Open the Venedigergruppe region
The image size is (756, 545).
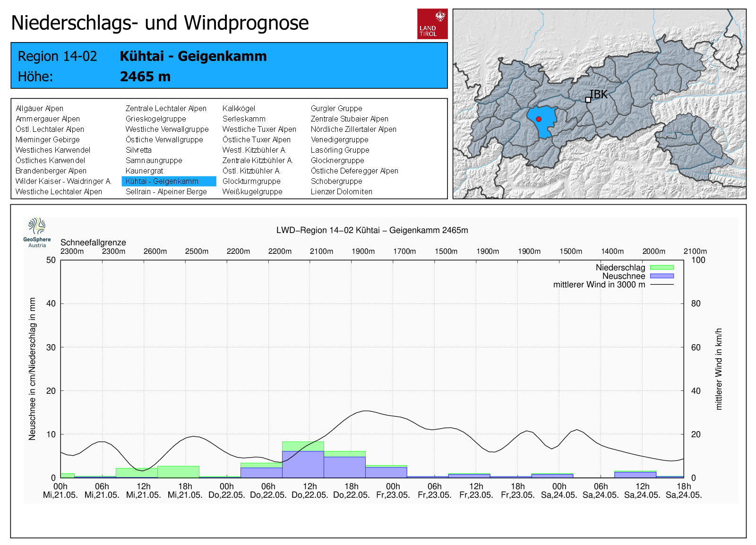coord(339,139)
